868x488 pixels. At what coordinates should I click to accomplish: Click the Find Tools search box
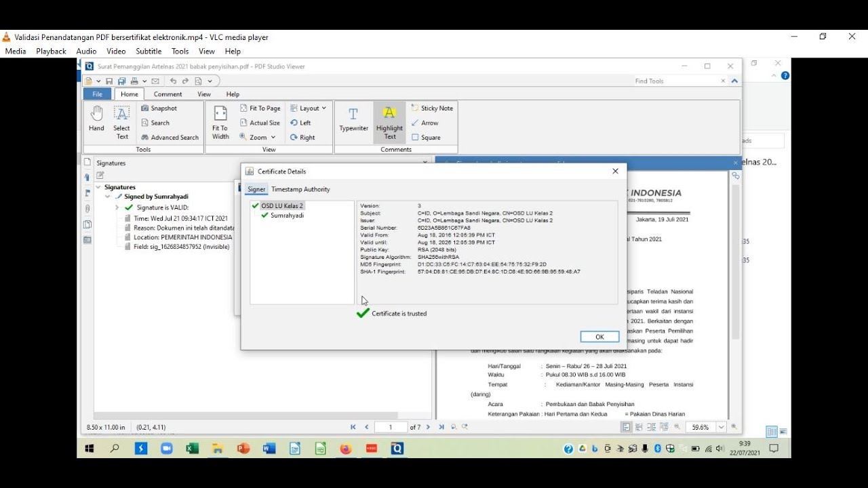point(679,81)
